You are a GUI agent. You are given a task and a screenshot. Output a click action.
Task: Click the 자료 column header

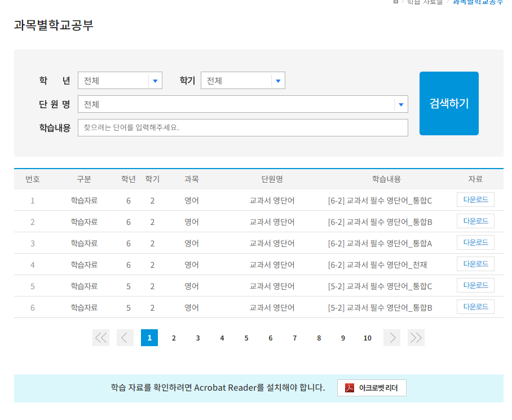click(475, 179)
